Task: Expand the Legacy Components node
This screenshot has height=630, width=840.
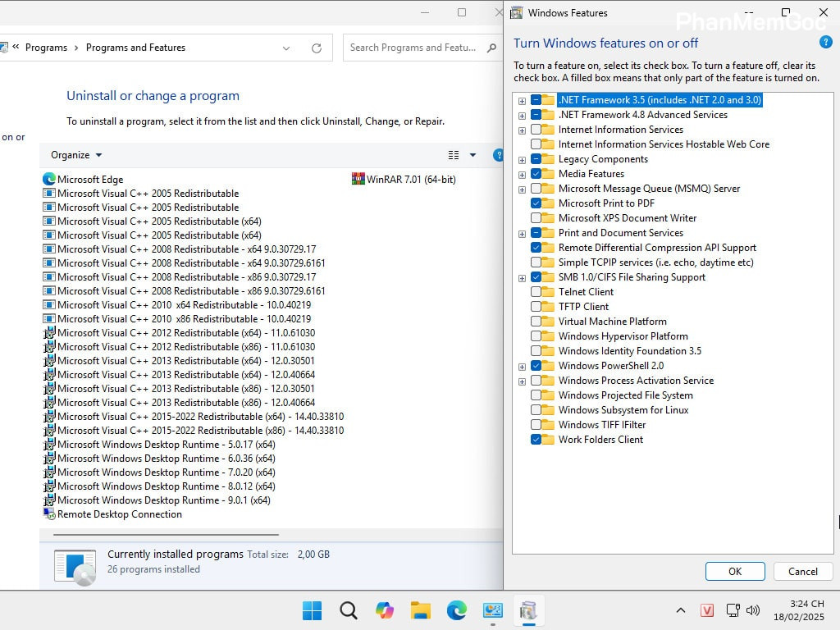Action: (x=522, y=158)
